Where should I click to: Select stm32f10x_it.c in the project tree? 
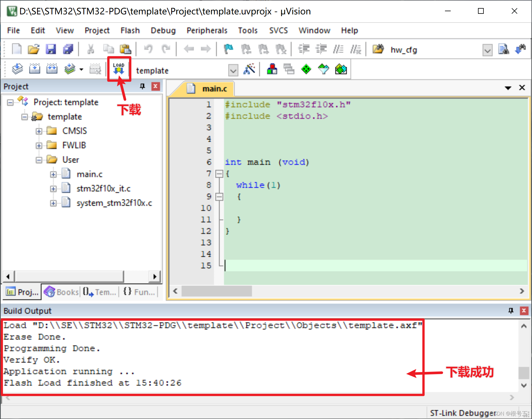(103, 189)
